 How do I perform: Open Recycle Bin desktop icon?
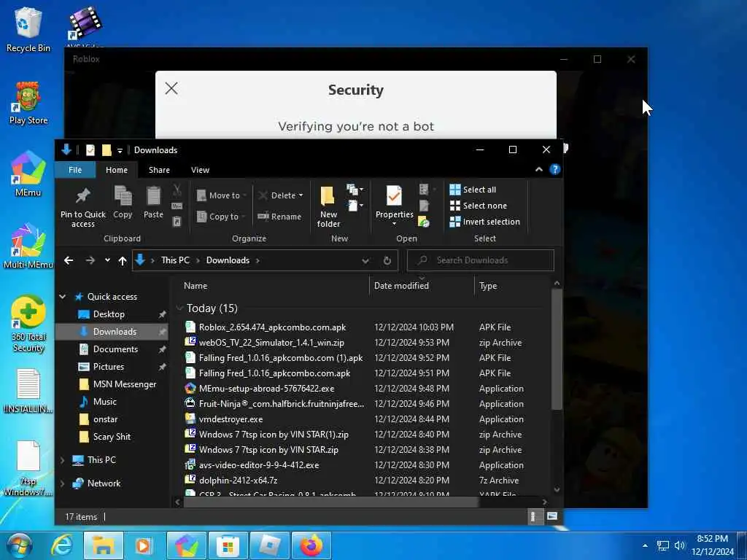28,28
